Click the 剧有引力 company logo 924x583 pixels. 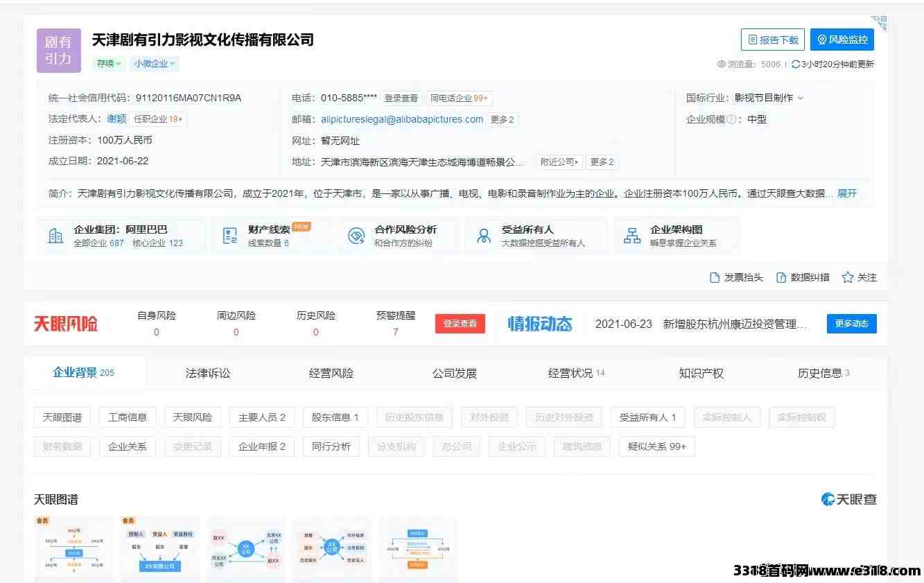[x=59, y=51]
